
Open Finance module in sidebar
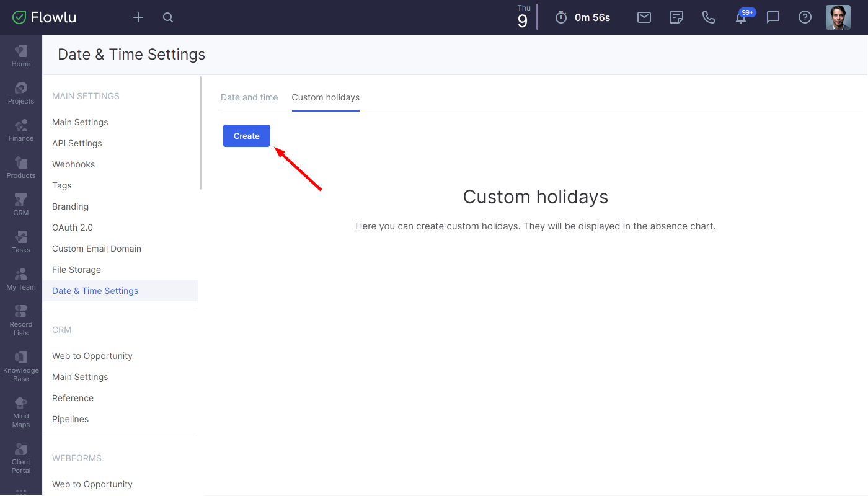tap(21, 130)
